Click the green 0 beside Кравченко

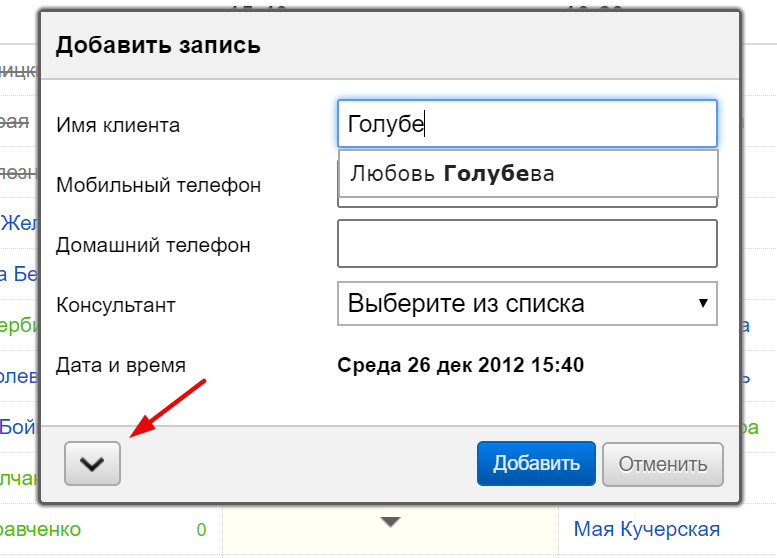click(201, 530)
